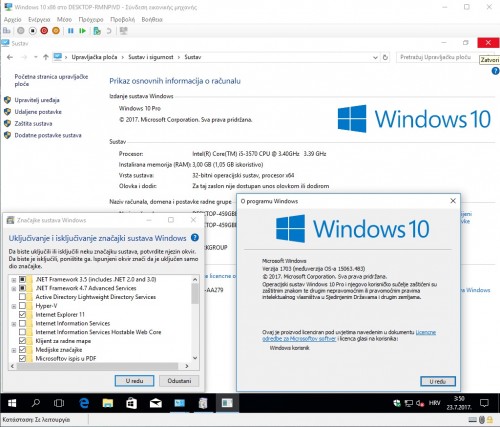Click Odustani in Windows features dialog
The image size is (500, 427).
click(x=179, y=381)
